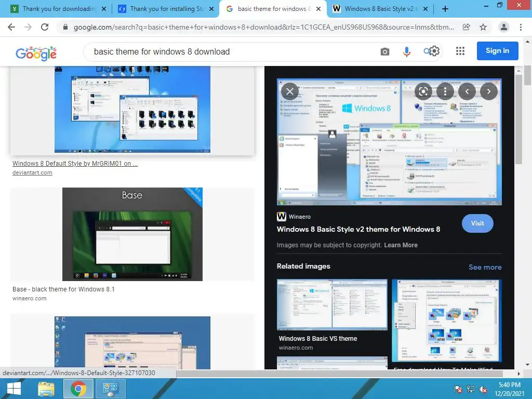
Task: Open File Explorer from the taskbar
Action: tap(46, 389)
